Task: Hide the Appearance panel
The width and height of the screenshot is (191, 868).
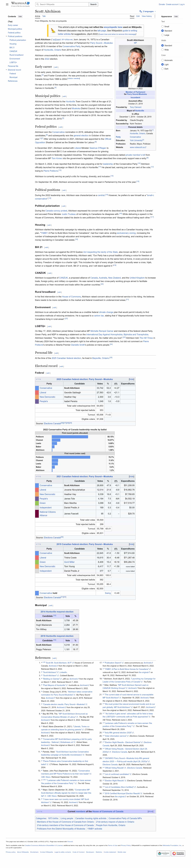Action: [176, 16]
